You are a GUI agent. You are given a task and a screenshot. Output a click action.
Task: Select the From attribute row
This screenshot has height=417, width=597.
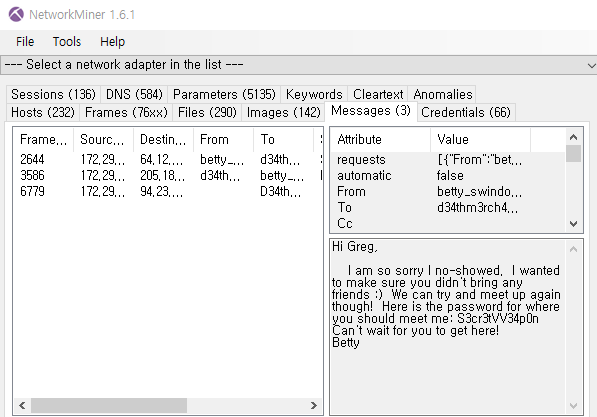(x=448, y=191)
